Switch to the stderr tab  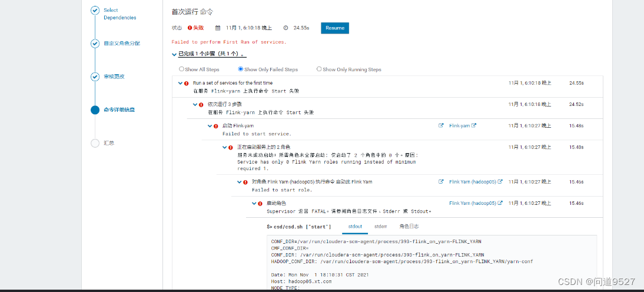pyautogui.click(x=381, y=226)
